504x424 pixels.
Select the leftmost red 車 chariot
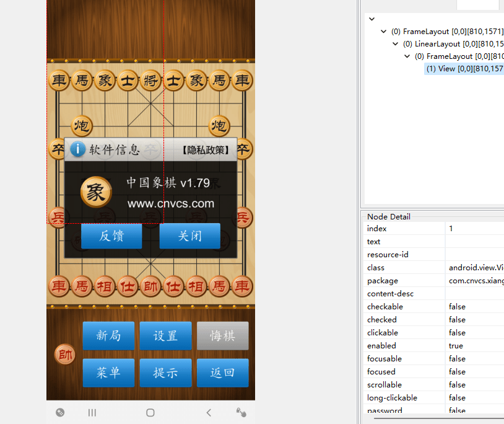[59, 286]
